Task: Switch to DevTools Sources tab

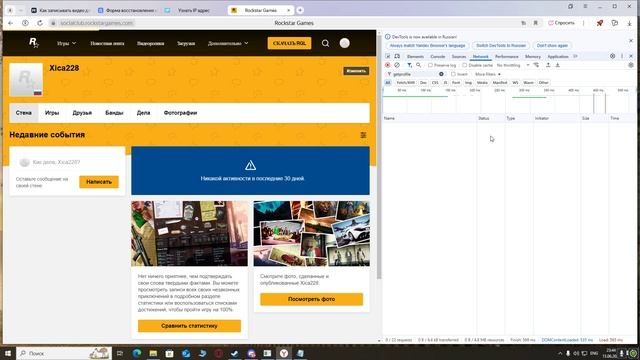Action: [459, 56]
